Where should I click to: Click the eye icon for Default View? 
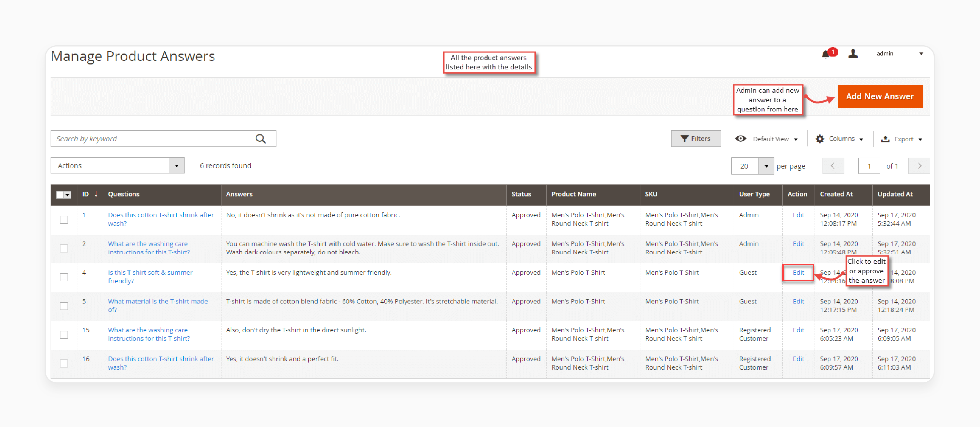740,139
